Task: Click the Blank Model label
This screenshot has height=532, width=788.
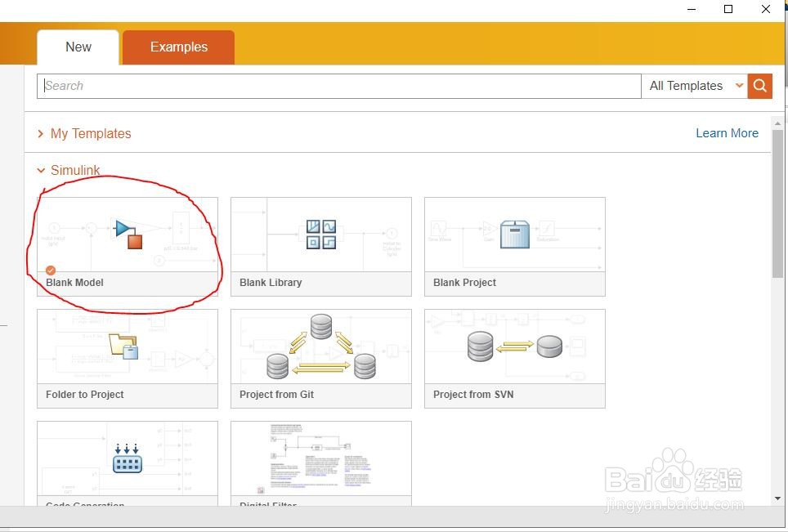Action: coord(74,283)
